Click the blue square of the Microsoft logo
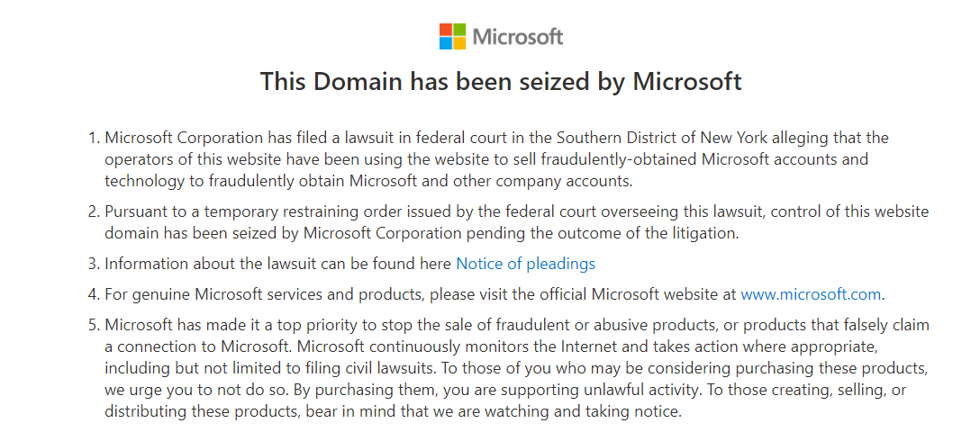The height and width of the screenshot is (441, 980). [446, 43]
